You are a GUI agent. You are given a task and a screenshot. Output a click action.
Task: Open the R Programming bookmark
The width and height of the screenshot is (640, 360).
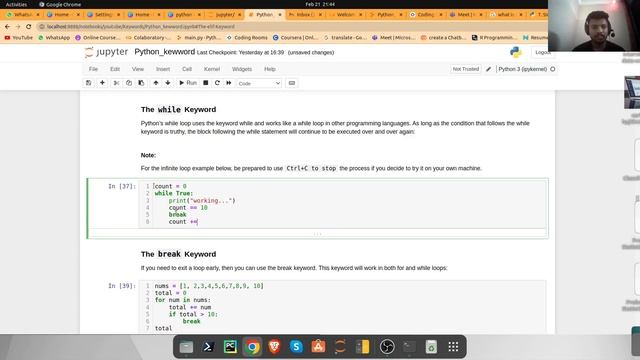coord(495,38)
